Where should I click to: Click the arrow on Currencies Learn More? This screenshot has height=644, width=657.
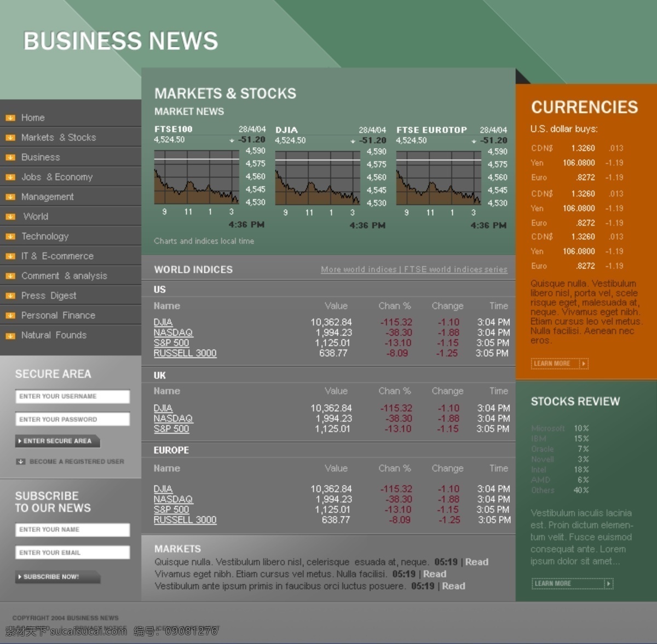click(x=584, y=364)
